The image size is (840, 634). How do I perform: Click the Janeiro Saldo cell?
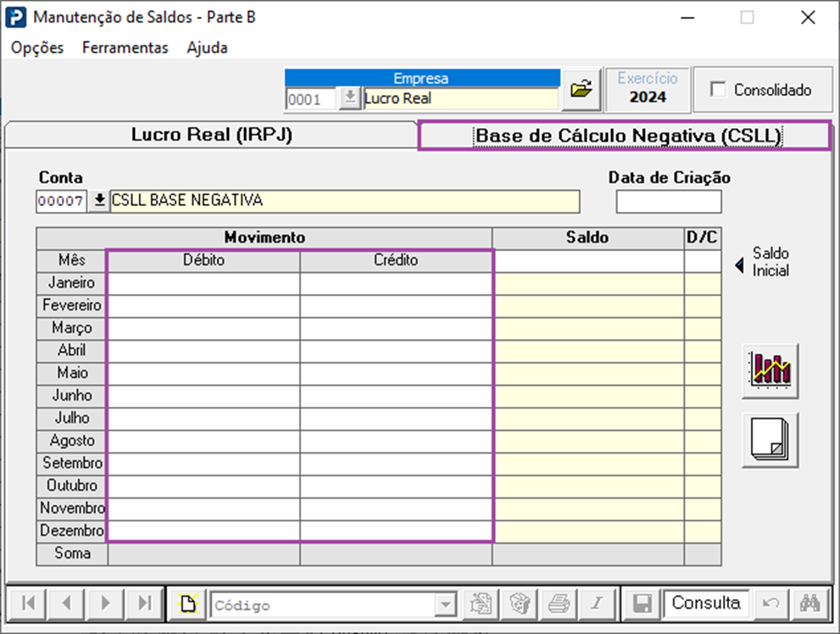(588, 283)
